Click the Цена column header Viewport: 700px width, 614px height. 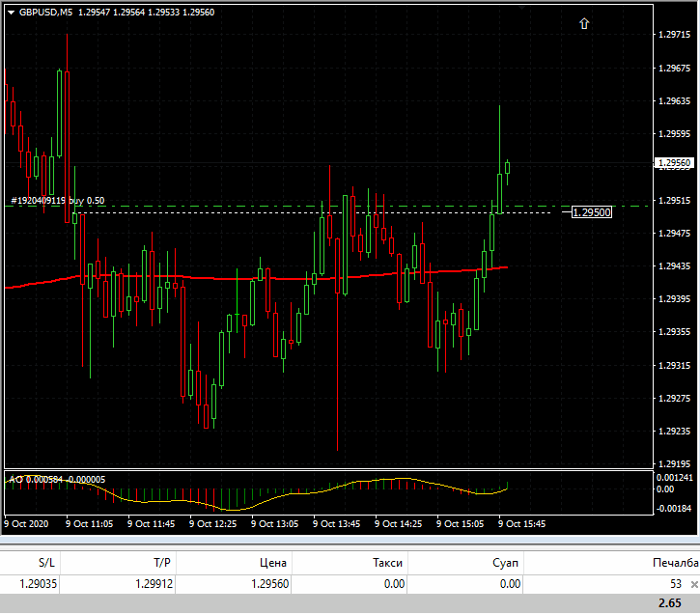(273, 563)
